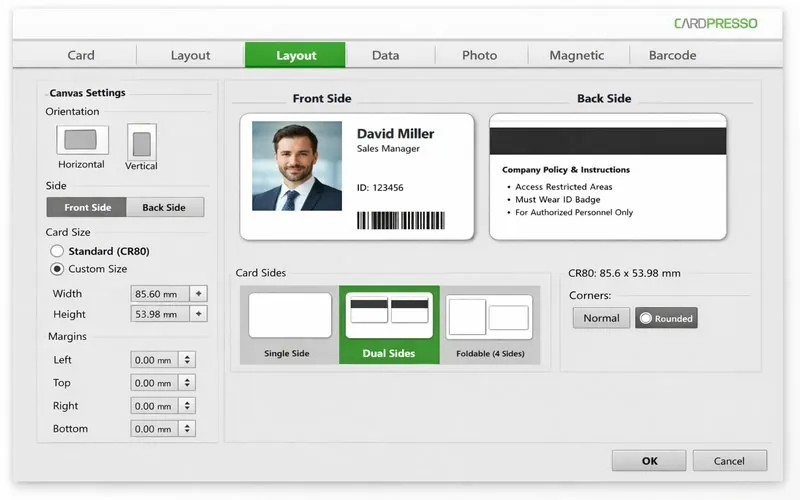Viewport: 800px width, 500px height.
Task: Select the Vertical orientation icon
Action: pos(141,141)
